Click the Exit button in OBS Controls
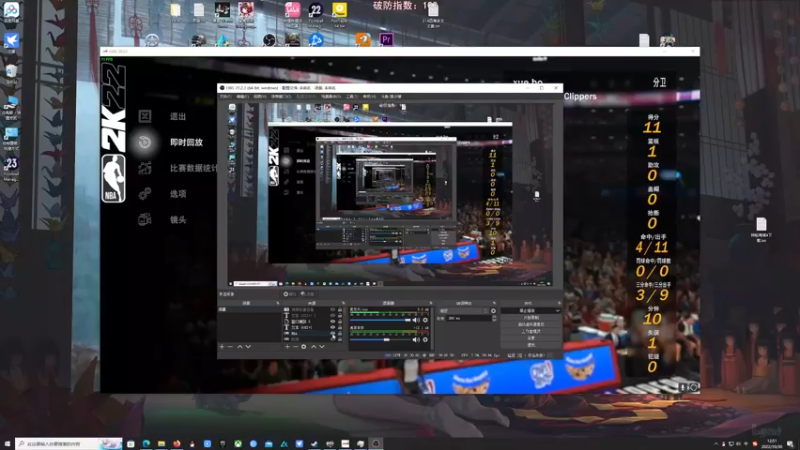This screenshot has height=450, width=800. click(531, 345)
